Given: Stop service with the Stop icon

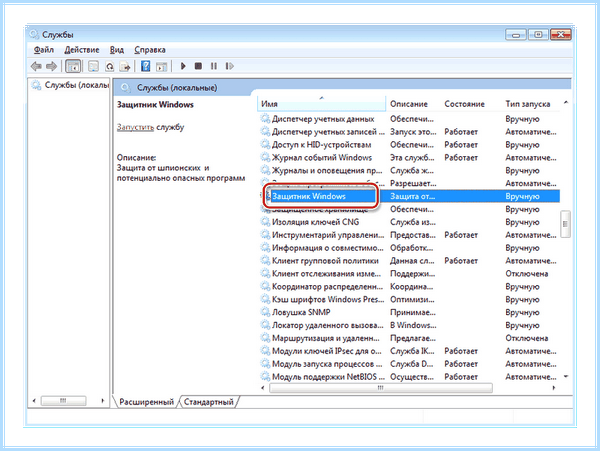Looking at the screenshot, I should [x=198, y=66].
